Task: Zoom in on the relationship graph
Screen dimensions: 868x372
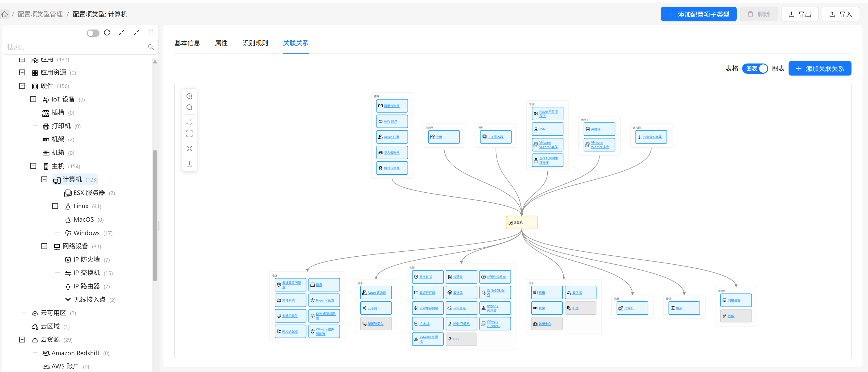Action: [x=189, y=97]
